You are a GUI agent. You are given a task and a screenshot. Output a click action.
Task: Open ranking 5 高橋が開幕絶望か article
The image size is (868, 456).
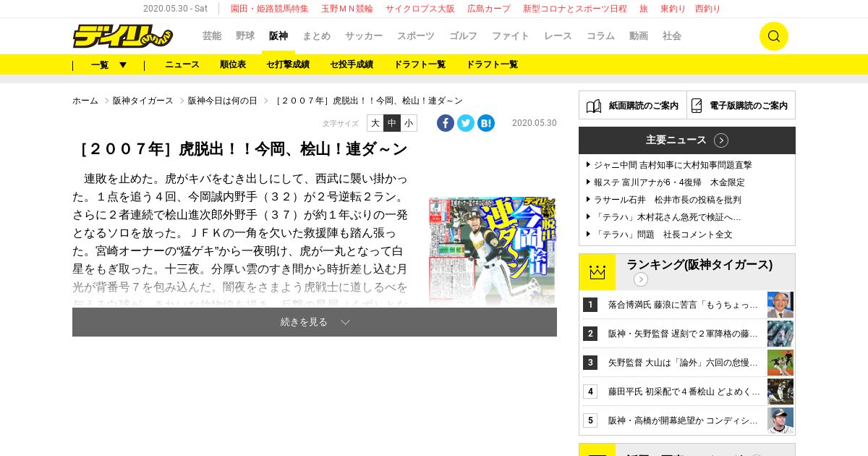tap(683, 421)
